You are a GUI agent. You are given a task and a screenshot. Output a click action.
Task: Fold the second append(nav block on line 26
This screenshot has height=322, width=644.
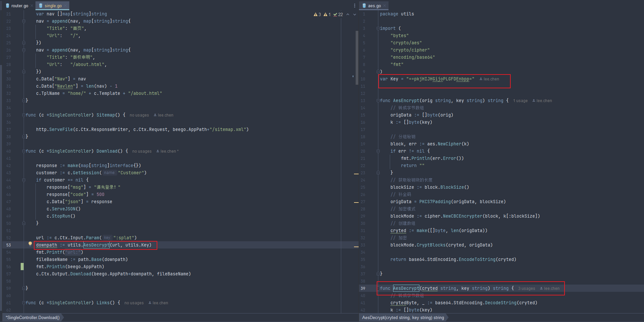tap(24, 50)
